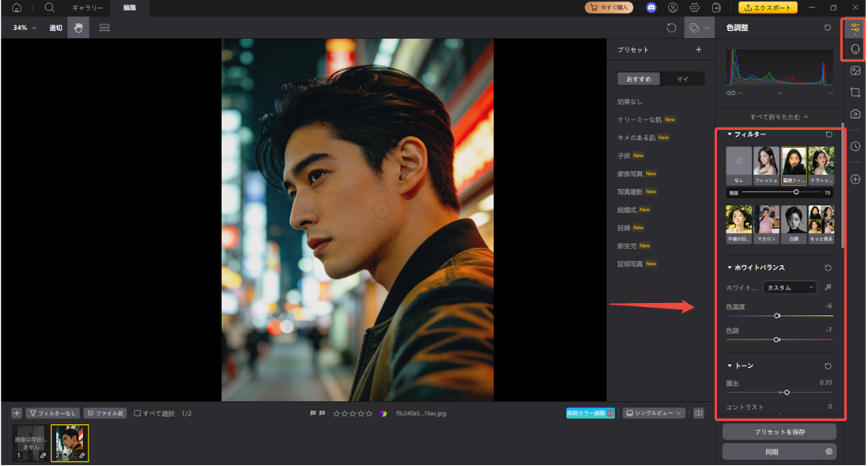
Task: Open the 34% zoom level dropdown
Action: point(21,28)
